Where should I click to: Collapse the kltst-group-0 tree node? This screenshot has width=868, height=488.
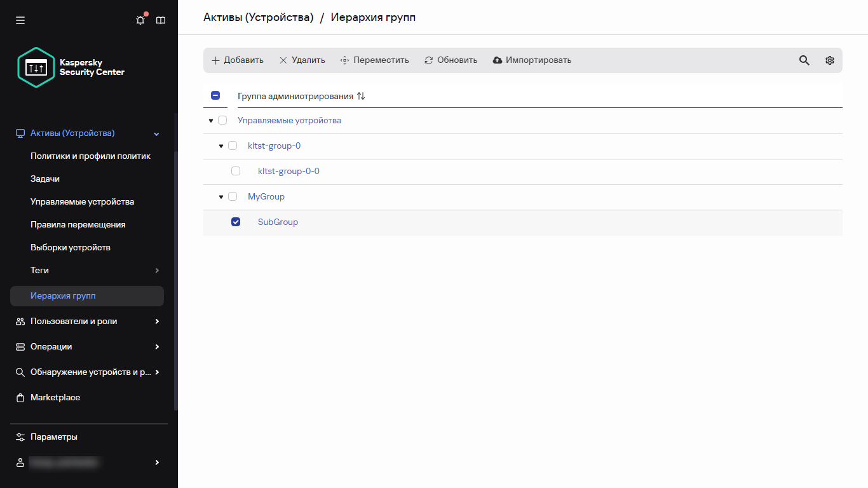[220, 146]
